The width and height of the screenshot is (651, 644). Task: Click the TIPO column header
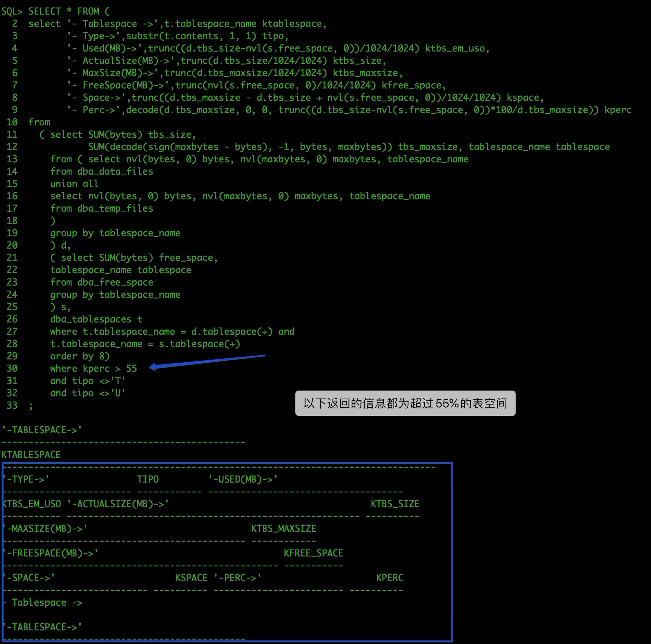click(x=148, y=479)
